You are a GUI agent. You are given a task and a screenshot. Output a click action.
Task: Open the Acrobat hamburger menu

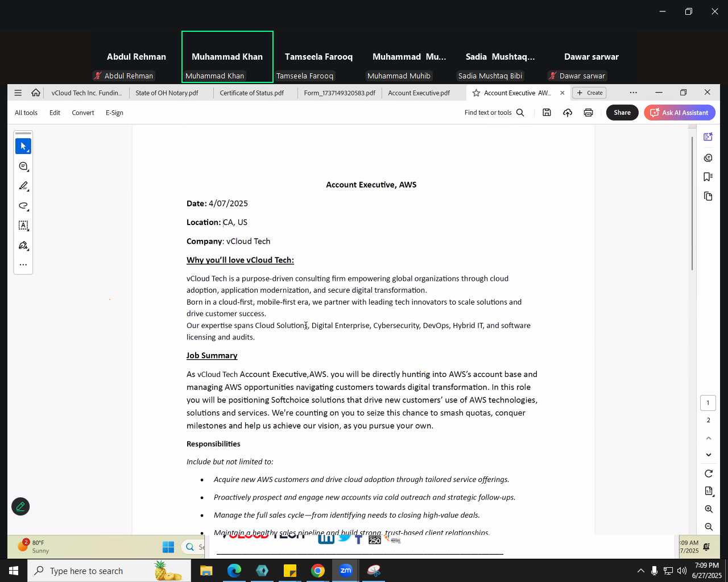click(x=18, y=93)
